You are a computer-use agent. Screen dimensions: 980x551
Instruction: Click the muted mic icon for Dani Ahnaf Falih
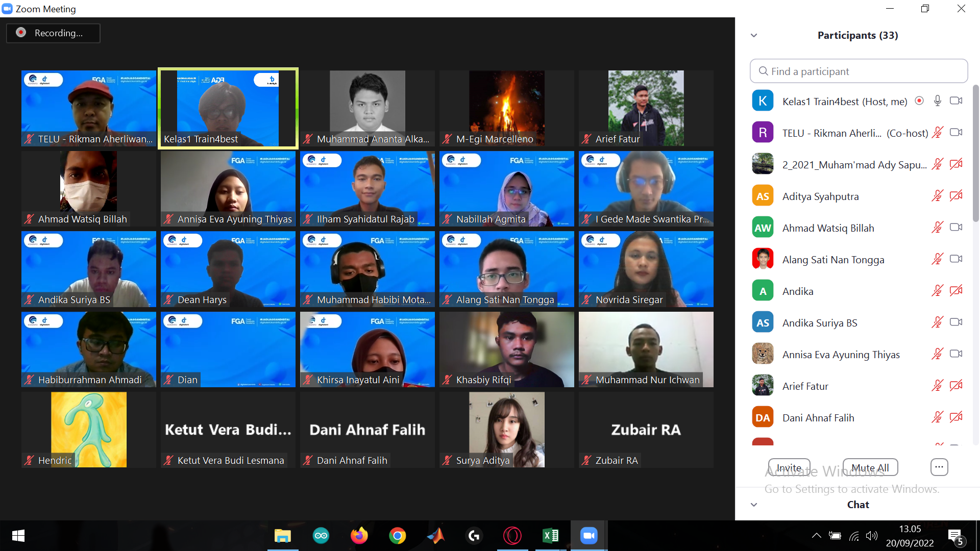click(x=938, y=417)
